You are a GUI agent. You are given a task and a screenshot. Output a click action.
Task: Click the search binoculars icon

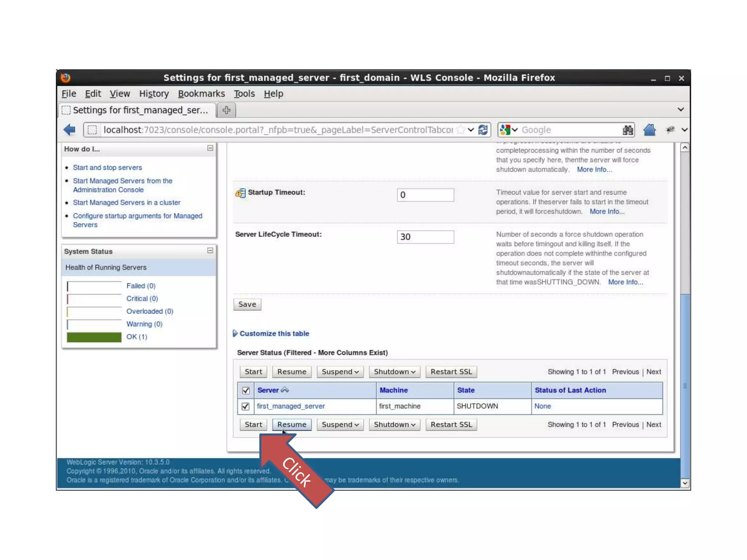pyautogui.click(x=628, y=130)
